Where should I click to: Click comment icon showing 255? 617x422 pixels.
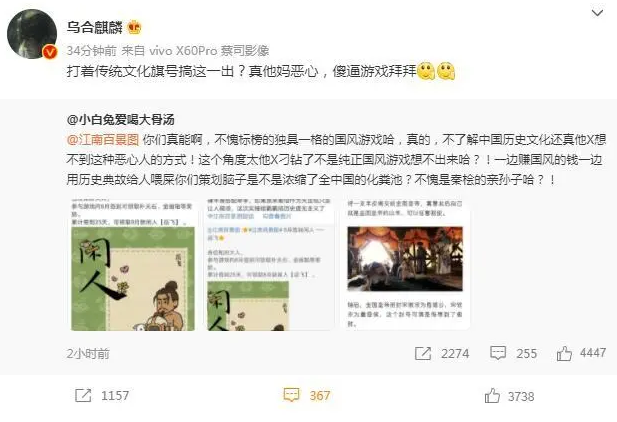click(498, 353)
